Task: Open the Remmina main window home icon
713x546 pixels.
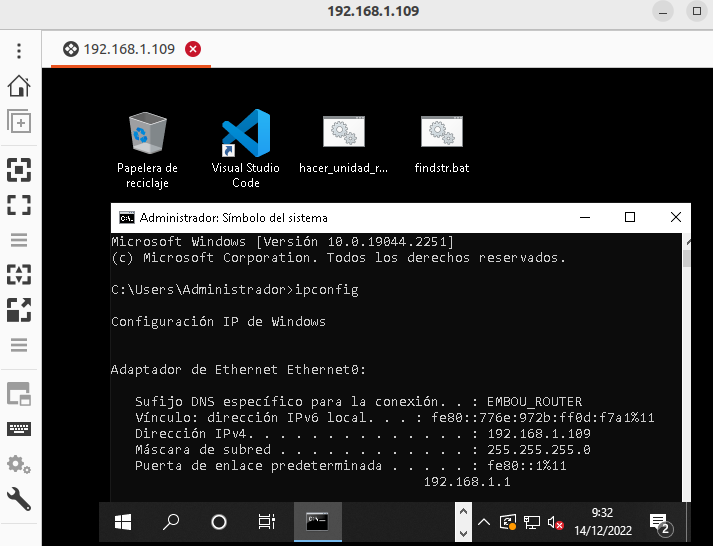Action: coord(19,85)
